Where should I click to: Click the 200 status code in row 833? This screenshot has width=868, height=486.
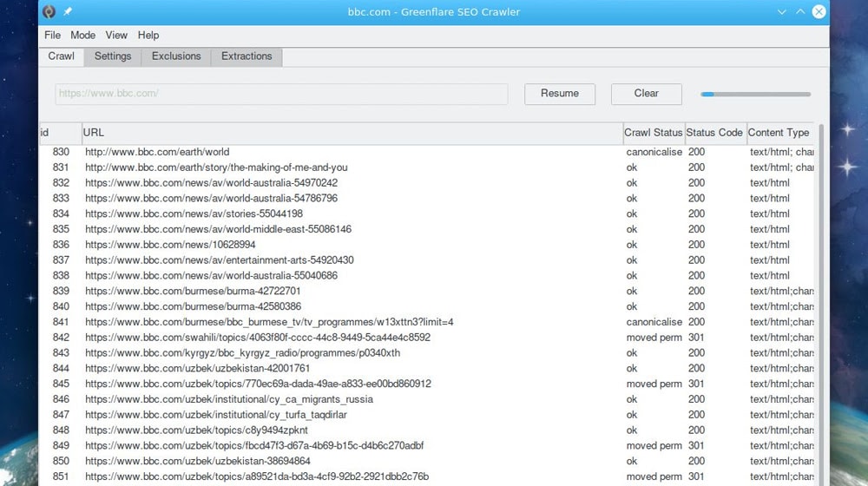[696, 199]
